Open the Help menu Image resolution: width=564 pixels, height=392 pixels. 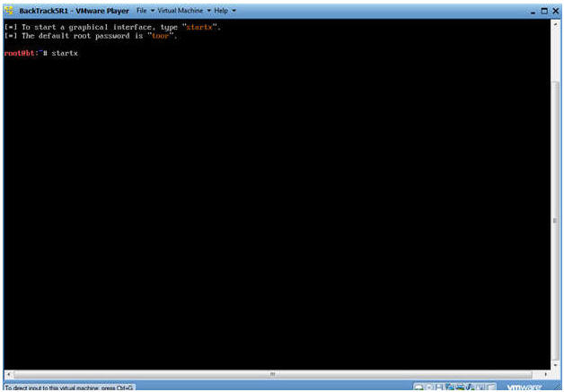click(225, 11)
